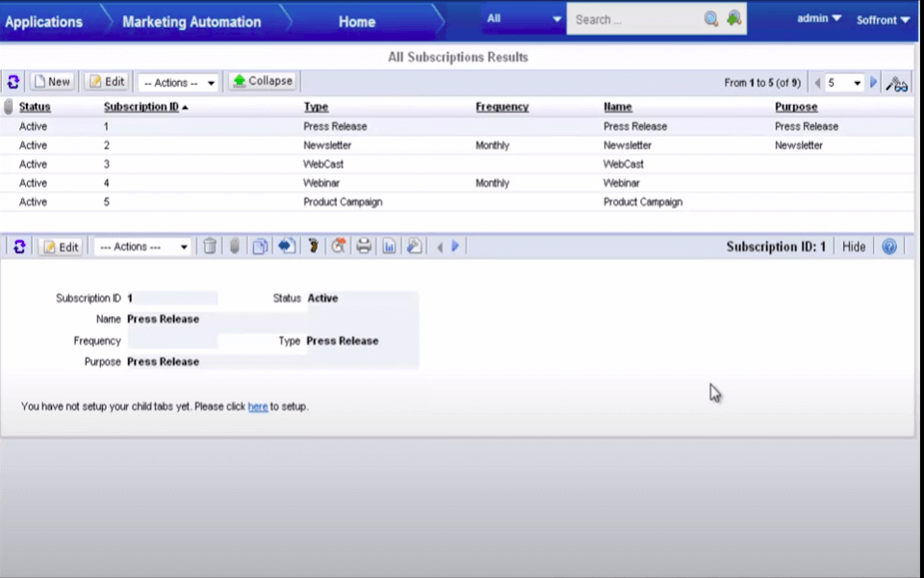This screenshot has width=924, height=578.
Task: Select the Webinar row with ID 4
Action: pyautogui.click(x=457, y=183)
